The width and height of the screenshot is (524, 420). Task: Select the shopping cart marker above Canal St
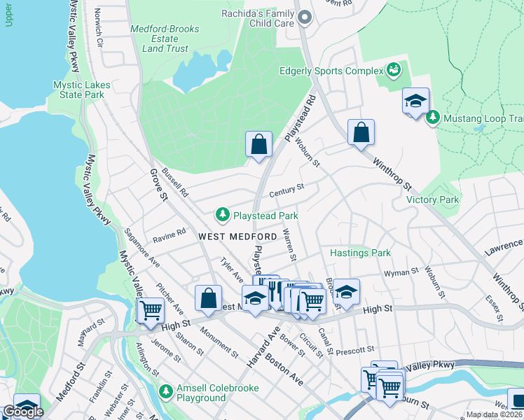pos(313,303)
